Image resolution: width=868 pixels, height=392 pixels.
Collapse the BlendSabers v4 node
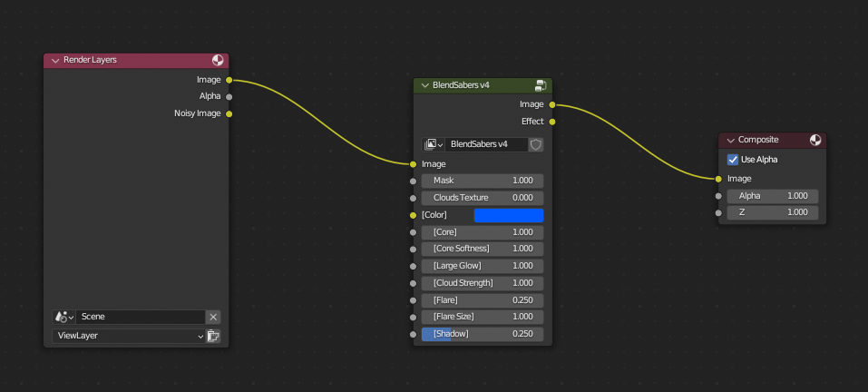424,85
